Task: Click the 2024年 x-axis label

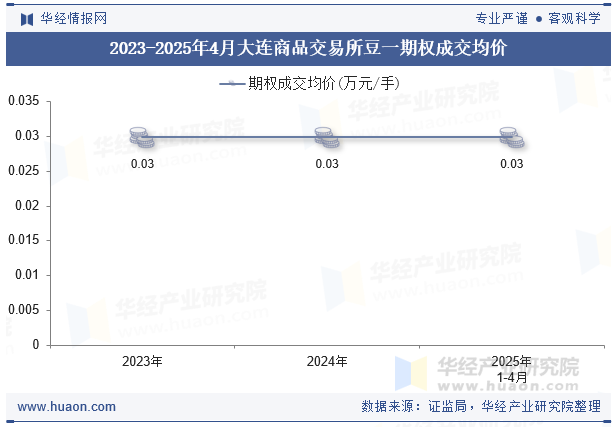Action: click(327, 361)
